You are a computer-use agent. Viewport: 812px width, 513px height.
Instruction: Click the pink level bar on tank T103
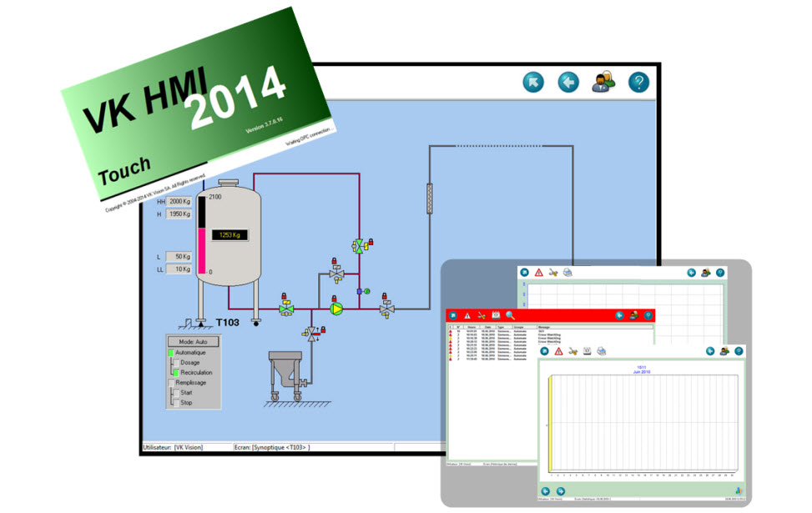pyautogui.click(x=201, y=250)
